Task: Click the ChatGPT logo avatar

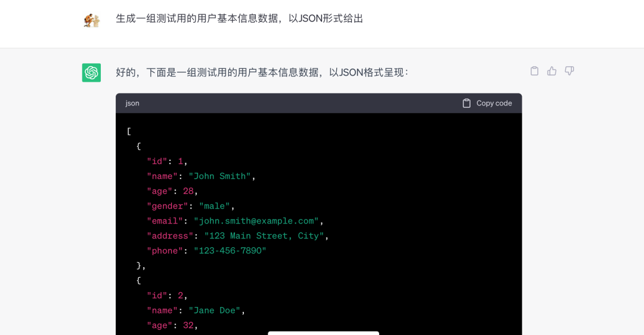Action: (x=91, y=73)
